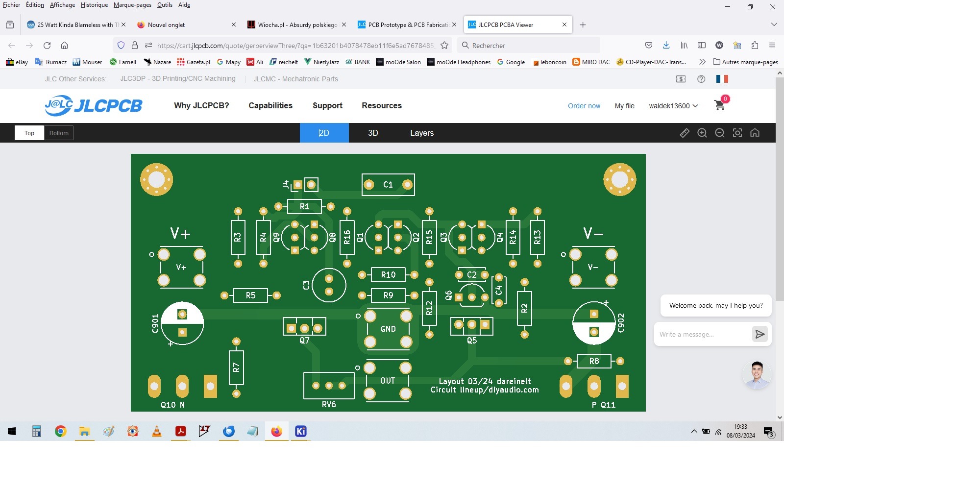Open the JLCMC Mechatronic Parts link
Image resolution: width=980 pixels, height=490 pixels.
(295, 78)
